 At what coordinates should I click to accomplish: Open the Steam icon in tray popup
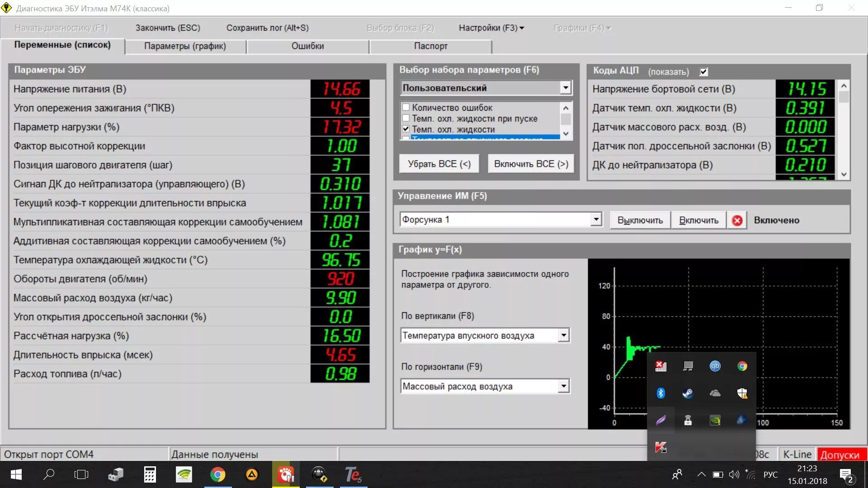pos(688,393)
